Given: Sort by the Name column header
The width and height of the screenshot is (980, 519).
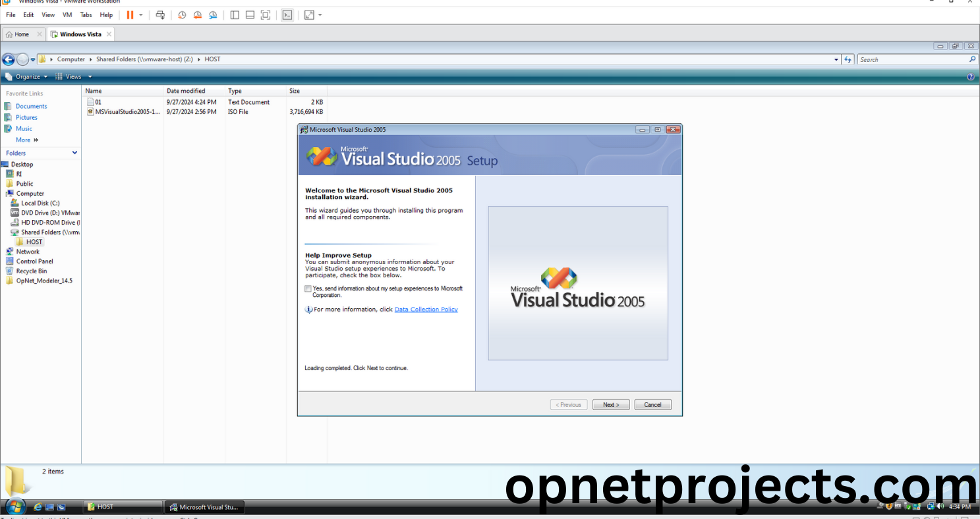Looking at the screenshot, I should [x=123, y=91].
